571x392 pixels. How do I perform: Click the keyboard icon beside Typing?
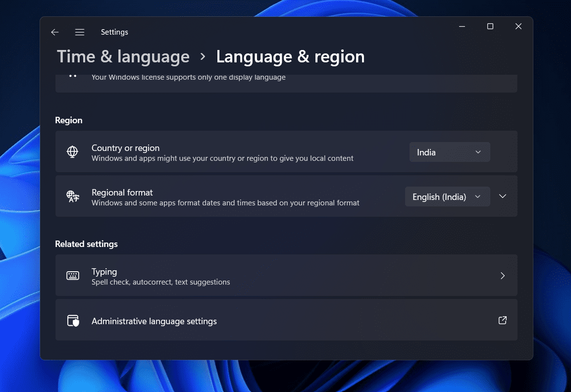tap(73, 276)
